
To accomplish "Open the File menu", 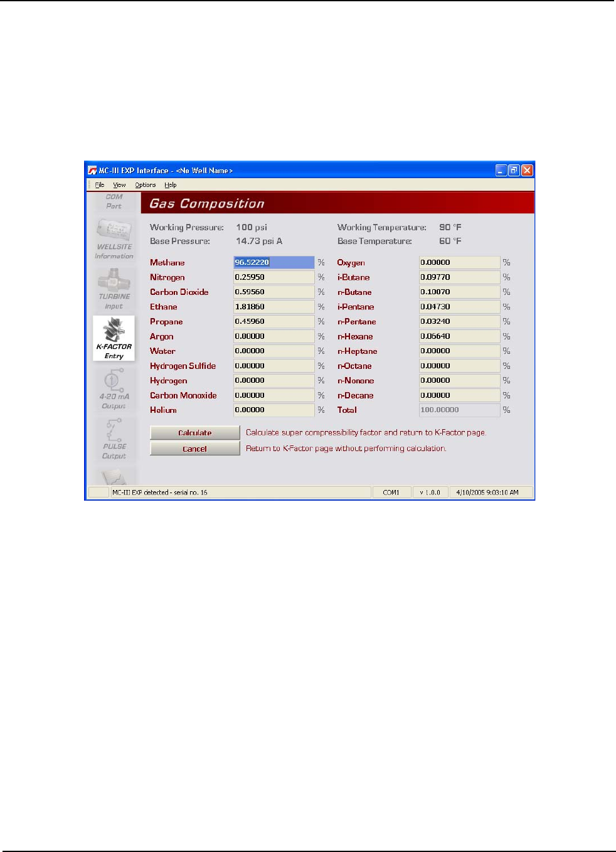I will pos(100,185).
